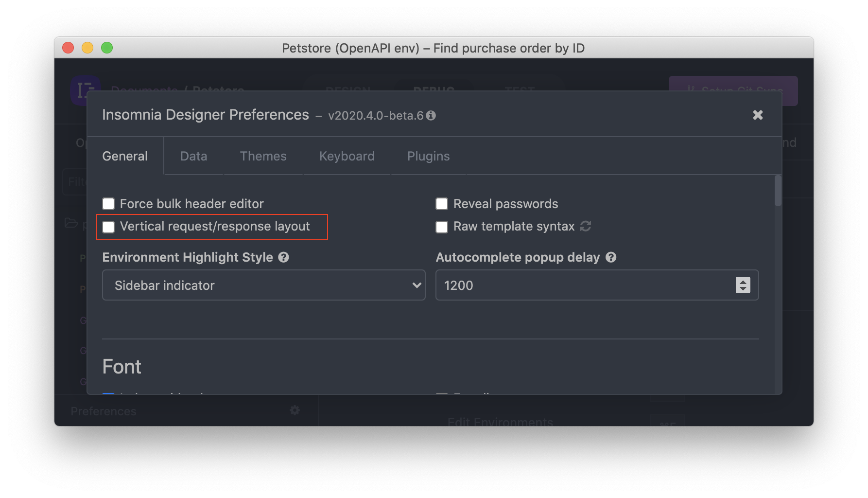Click the Insomnia logo icon in top-left
Screen dimensions: 868x498
[86, 90]
